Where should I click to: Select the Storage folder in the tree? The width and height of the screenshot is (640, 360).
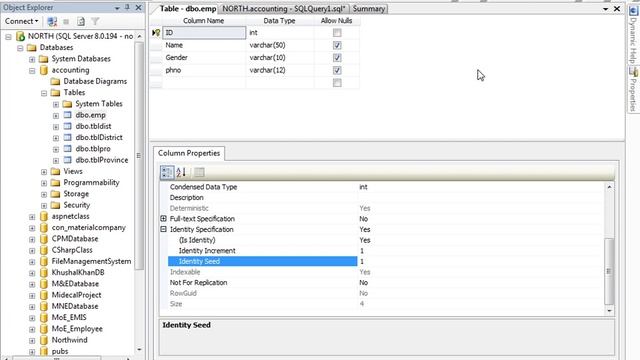pos(76,194)
